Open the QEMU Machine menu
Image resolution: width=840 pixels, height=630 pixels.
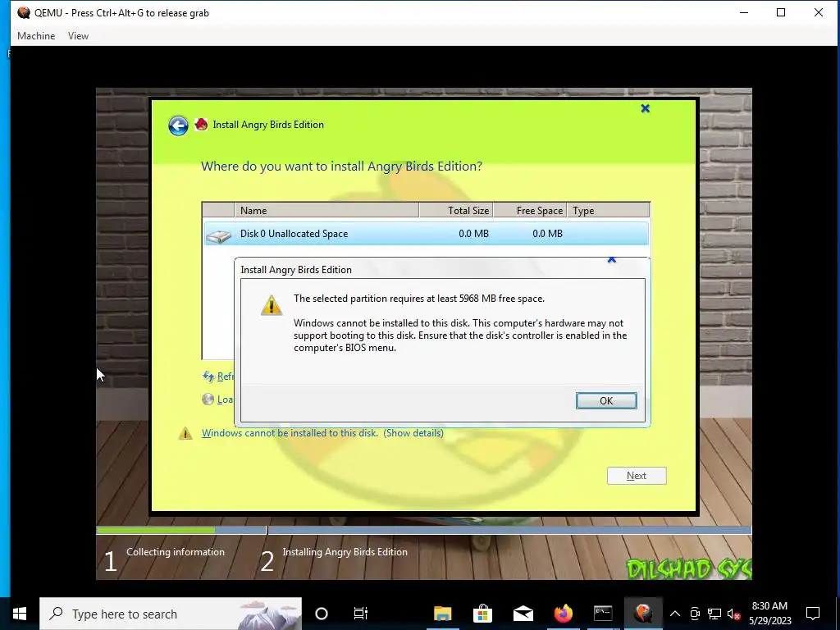coord(36,36)
